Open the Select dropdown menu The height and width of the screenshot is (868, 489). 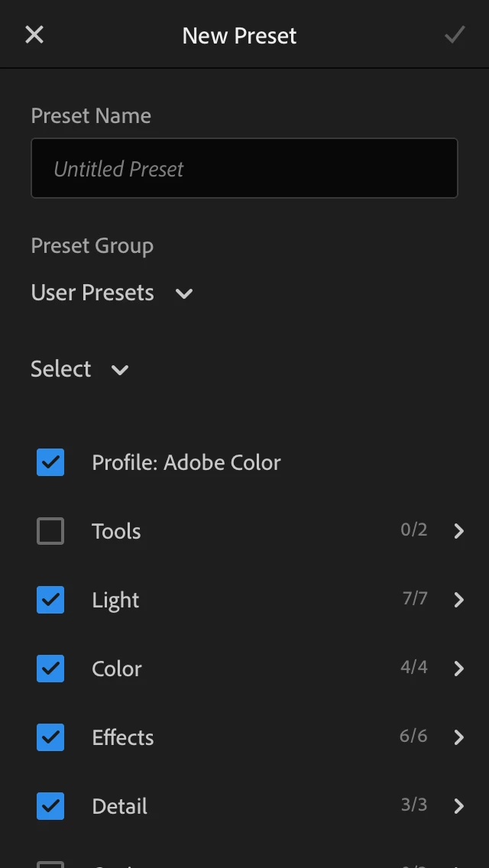click(x=79, y=369)
